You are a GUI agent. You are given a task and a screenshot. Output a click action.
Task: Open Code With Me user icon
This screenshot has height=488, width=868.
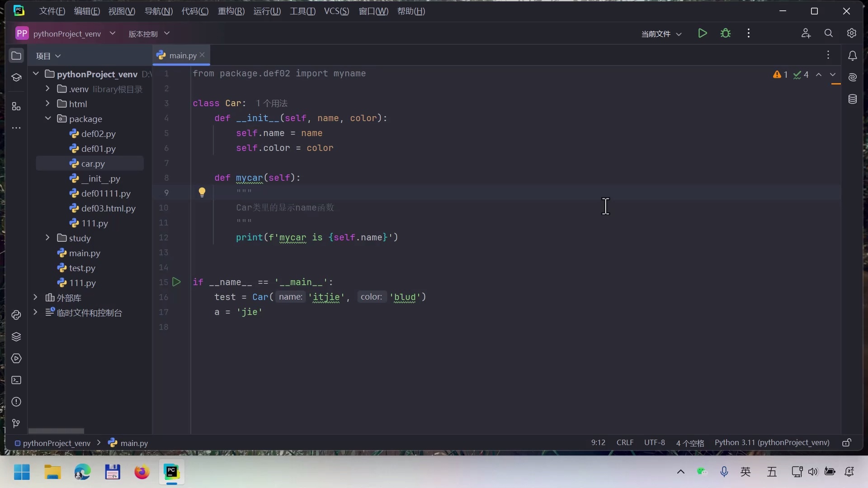(x=807, y=33)
